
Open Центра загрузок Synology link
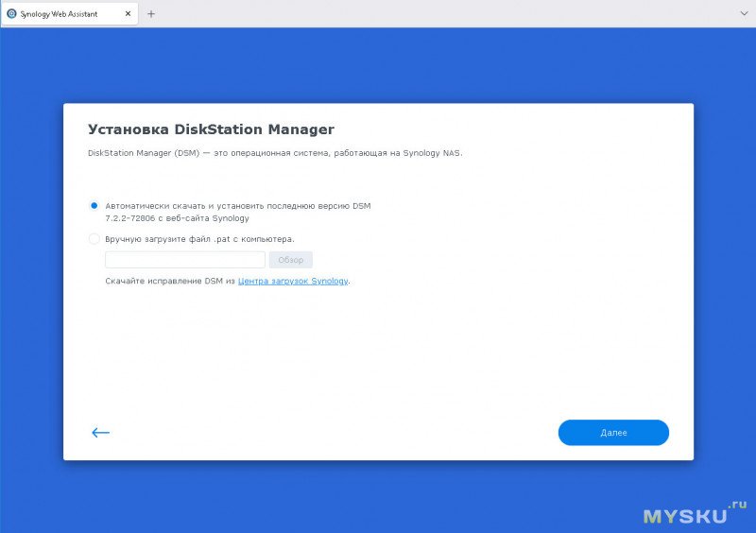[x=293, y=281]
